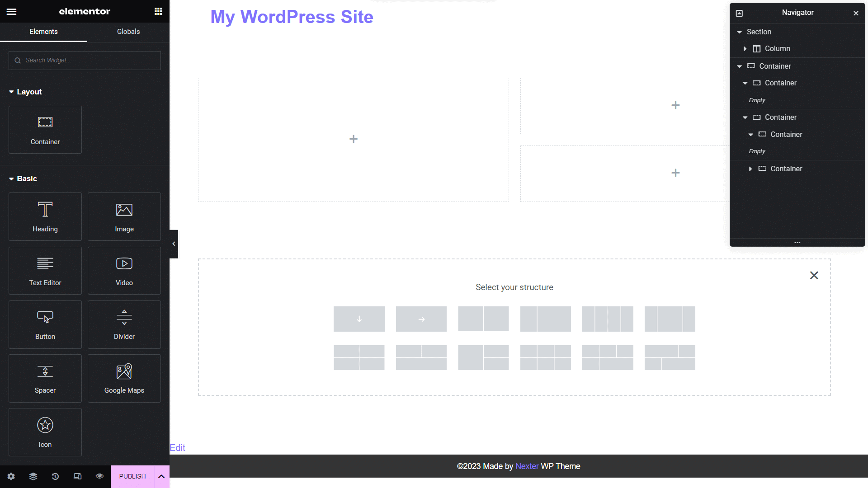This screenshot has height=488, width=868.
Task: Select the Heading widget
Action: point(45,216)
